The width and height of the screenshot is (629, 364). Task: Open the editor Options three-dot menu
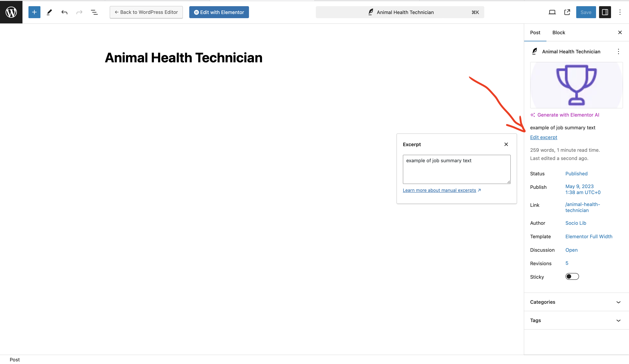click(620, 12)
